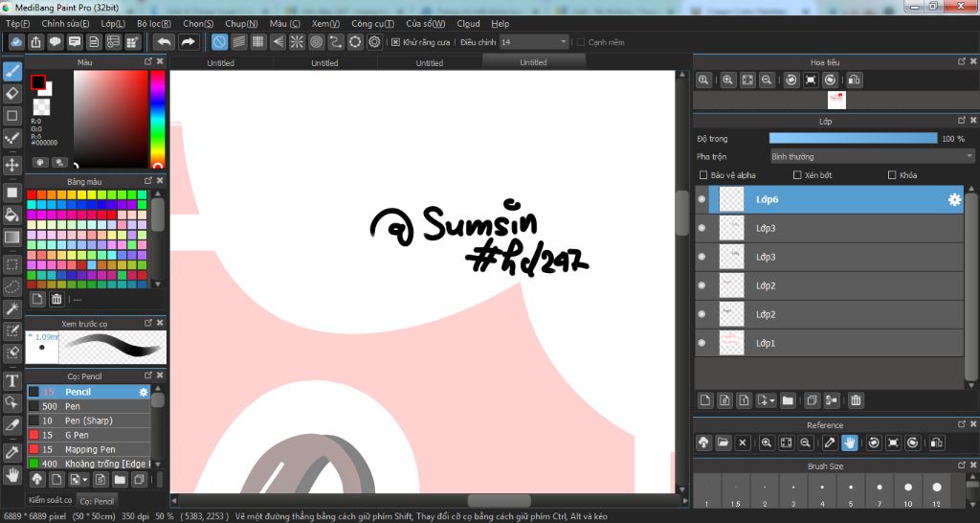Select the Mapping Pen brush
The height and width of the screenshot is (523, 980).
(x=89, y=449)
